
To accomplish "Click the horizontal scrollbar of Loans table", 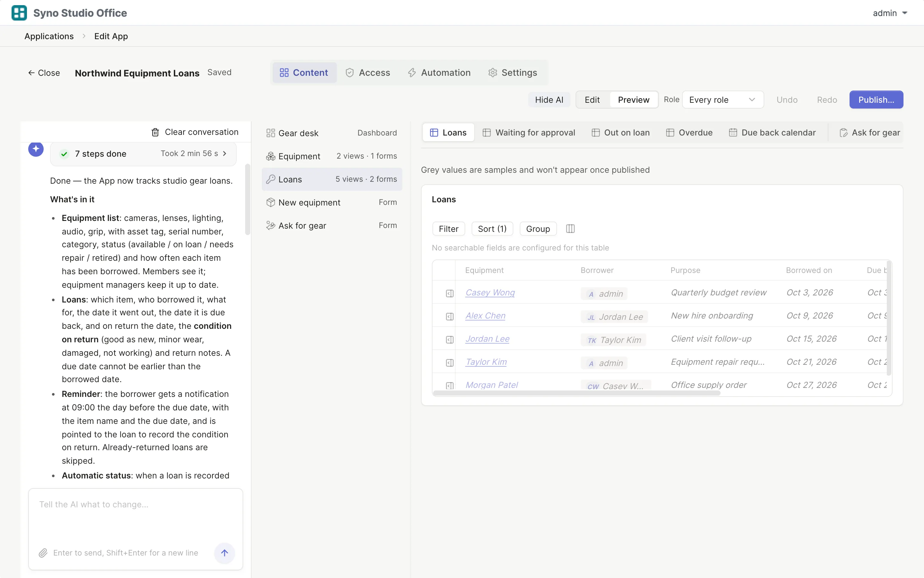I will click(x=577, y=393).
